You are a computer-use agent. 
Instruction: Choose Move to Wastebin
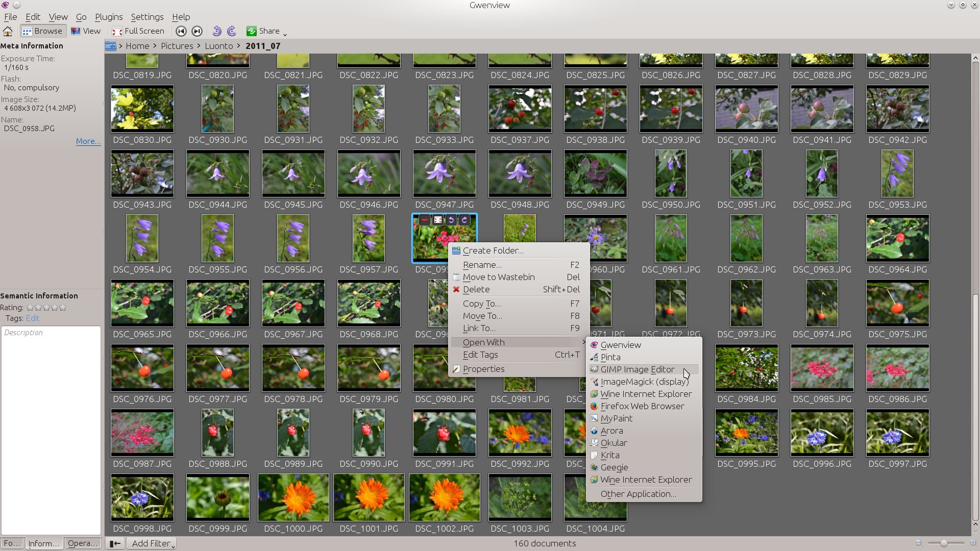tap(519, 277)
